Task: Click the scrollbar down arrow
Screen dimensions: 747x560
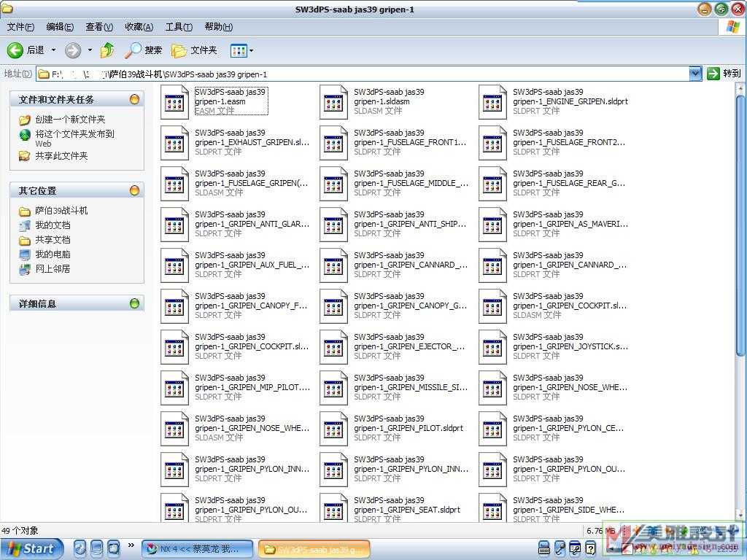Action: tap(740, 516)
